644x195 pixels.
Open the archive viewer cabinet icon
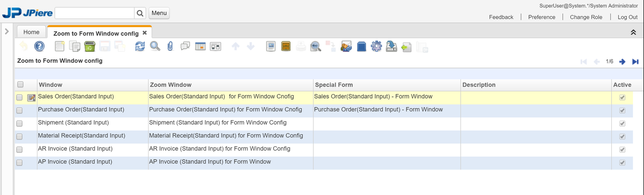pyautogui.click(x=286, y=47)
